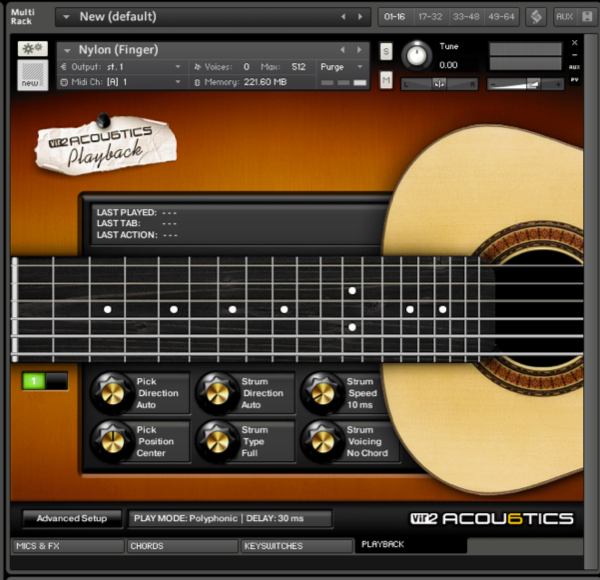
Task: Toggle the rack AUX button
Action: tap(564, 16)
